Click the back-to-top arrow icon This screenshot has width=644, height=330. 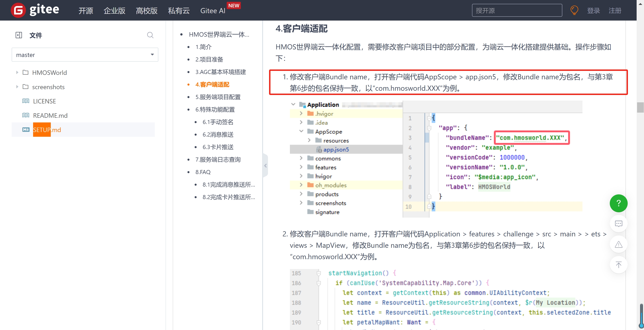coord(618,265)
